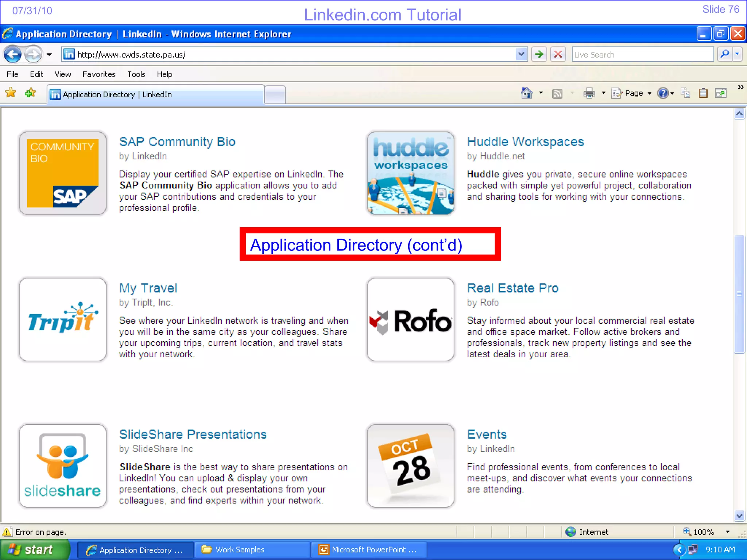Click the red Stop loading button
Screen dimensions: 747x560
click(x=558, y=55)
